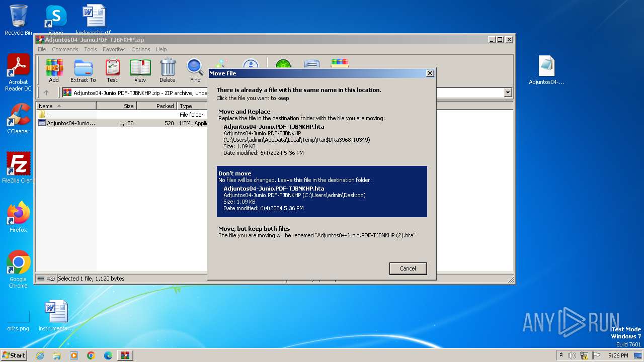The image size is (644, 362).
Task: Expand the WinRAR address bar dropdown
Action: [508, 93]
